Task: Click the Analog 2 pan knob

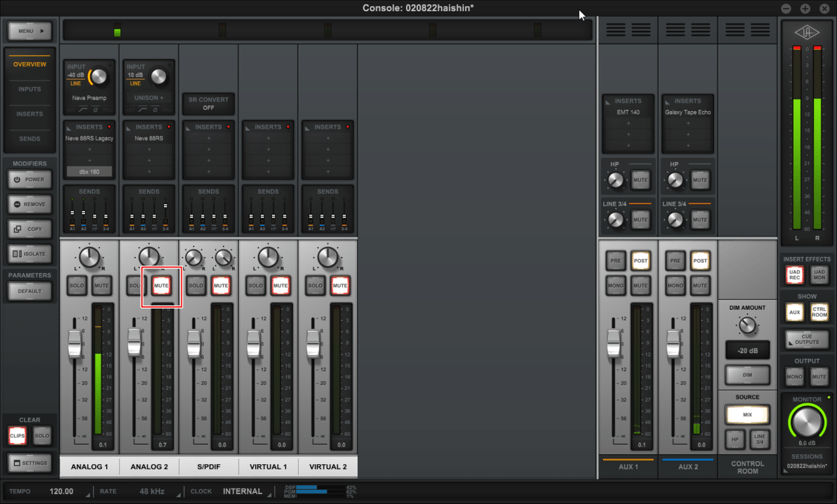Action: [149, 257]
